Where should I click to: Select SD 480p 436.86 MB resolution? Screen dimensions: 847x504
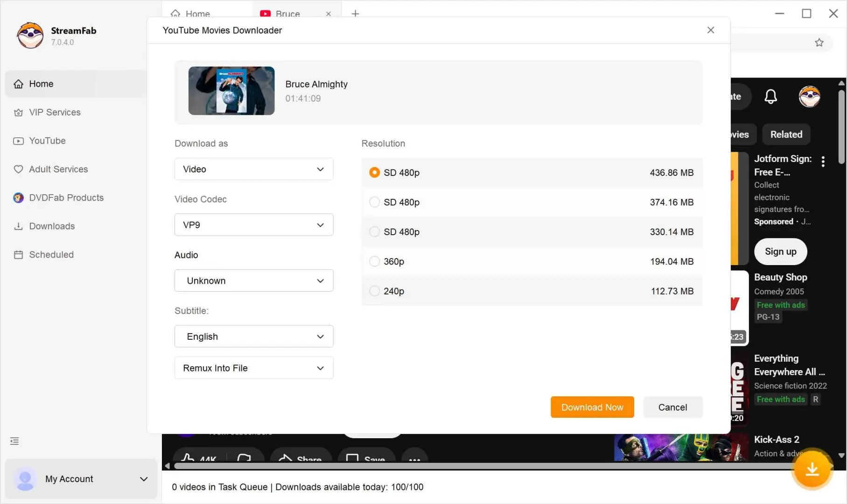[532, 173]
